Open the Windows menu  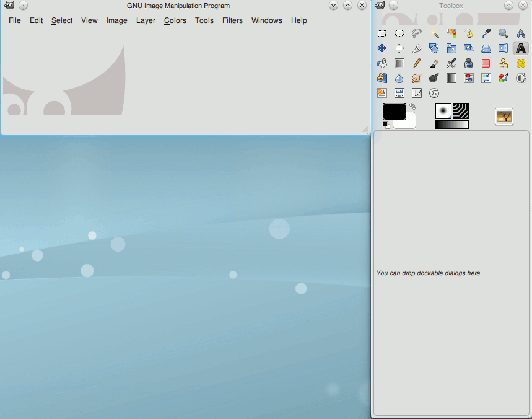(x=267, y=20)
